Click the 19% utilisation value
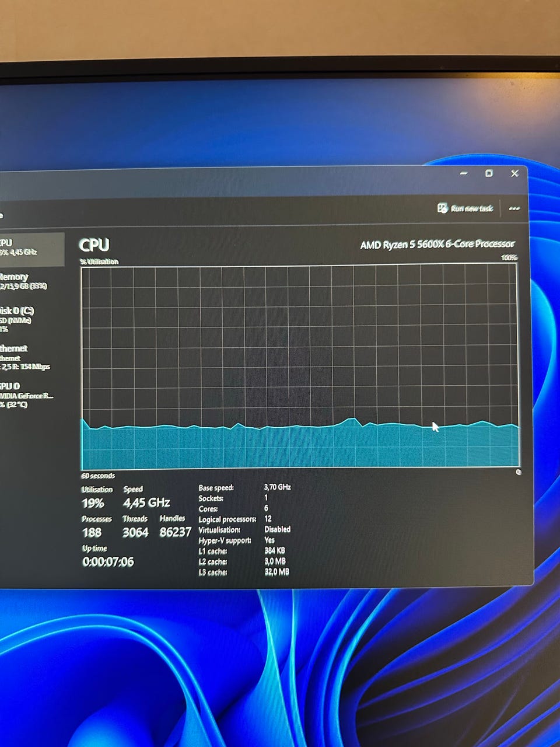The width and height of the screenshot is (560, 747). point(93,503)
